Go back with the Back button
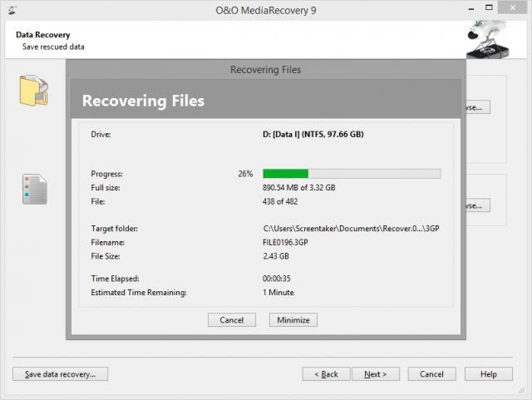This screenshot has height=400, width=532. (x=326, y=374)
